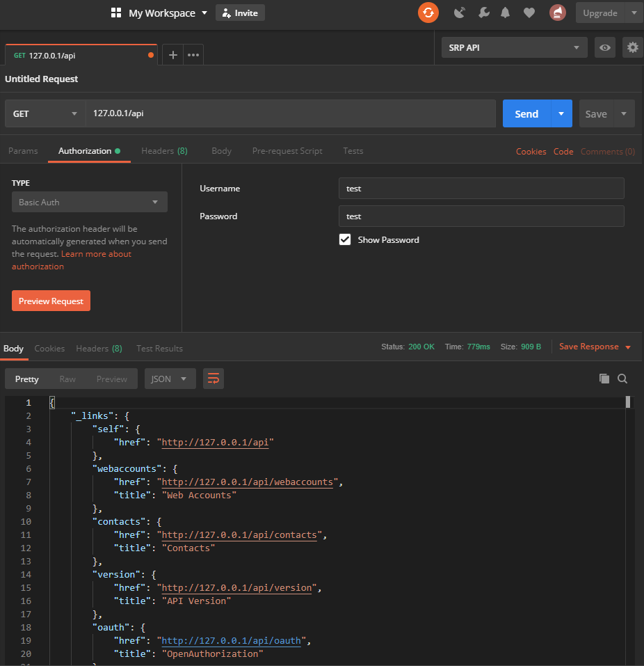The image size is (644, 666).
Task: Click the Username input field
Action: pos(481,188)
